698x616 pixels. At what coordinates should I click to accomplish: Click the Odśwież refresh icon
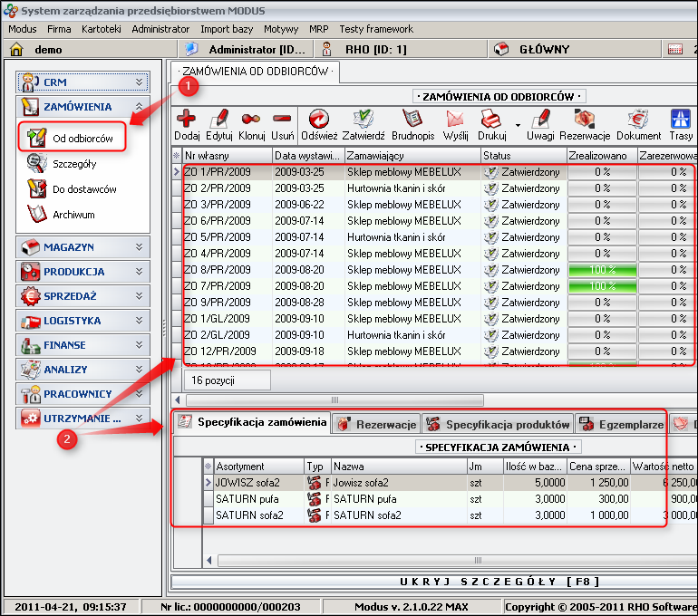319,119
